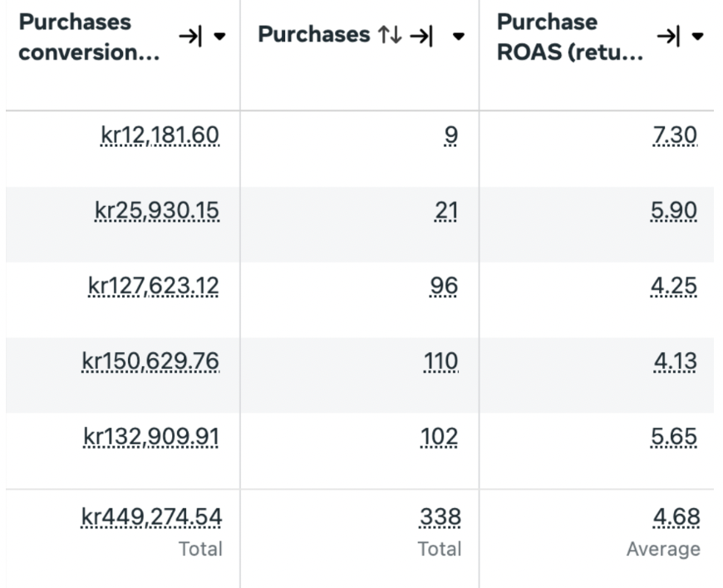
Task: Click the kr449,274.54 total value
Action: (x=152, y=517)
